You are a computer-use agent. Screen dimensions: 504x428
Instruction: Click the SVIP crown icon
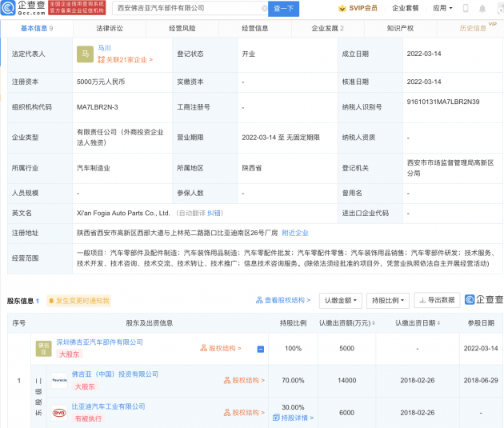point(342,8)
